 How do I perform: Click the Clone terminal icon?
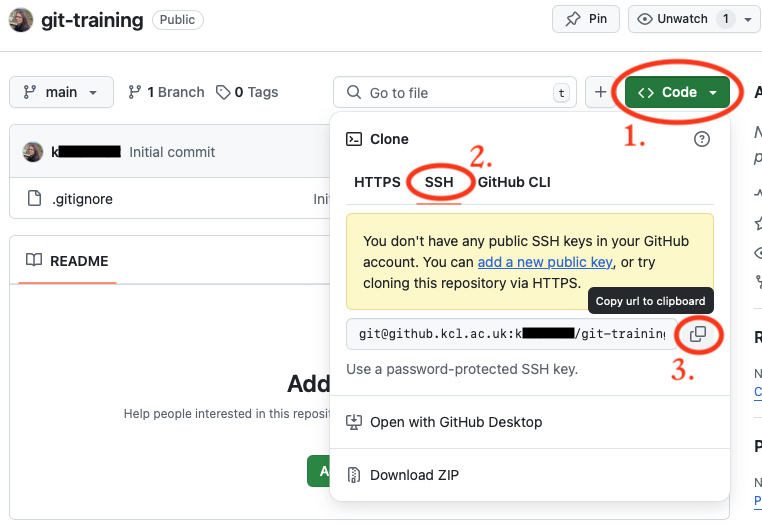pos(354,140)
